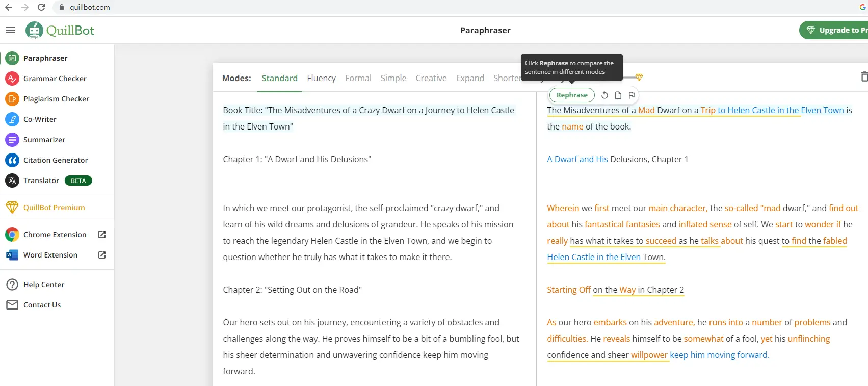Select the Expand mode tab

pyautogui.click(x=470, y=78)
